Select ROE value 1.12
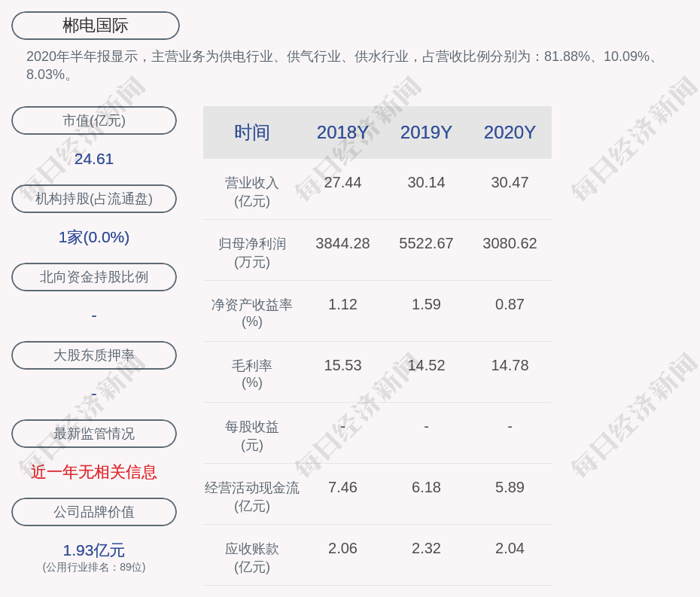700x597 pixels. [x=342, y=305]
